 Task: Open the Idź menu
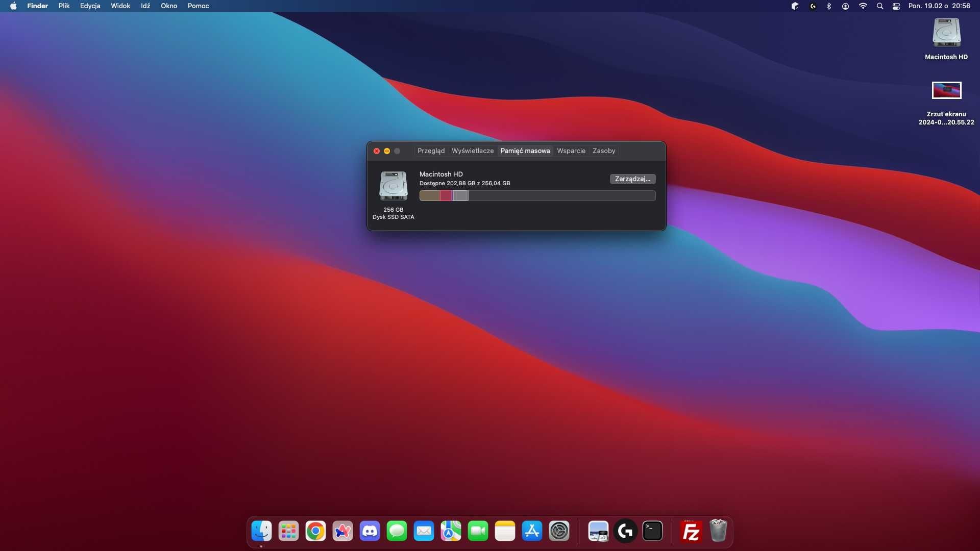click(145, 6)
